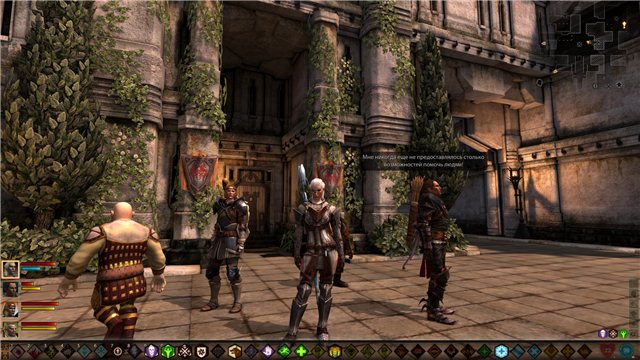The width and height of the screenshot is (640, 360).
Task: Toggle the white shield crest ability
Action: 201,351
